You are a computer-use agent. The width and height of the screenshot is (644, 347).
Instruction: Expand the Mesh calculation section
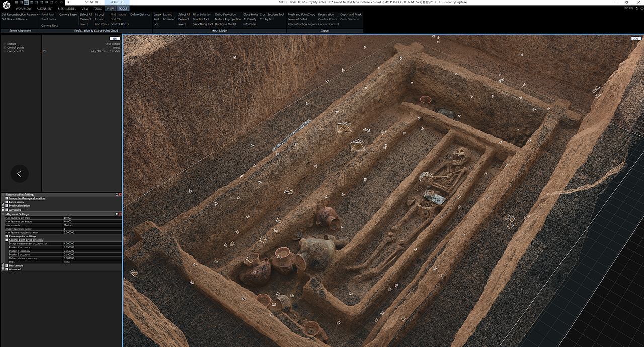coord(7,206)
